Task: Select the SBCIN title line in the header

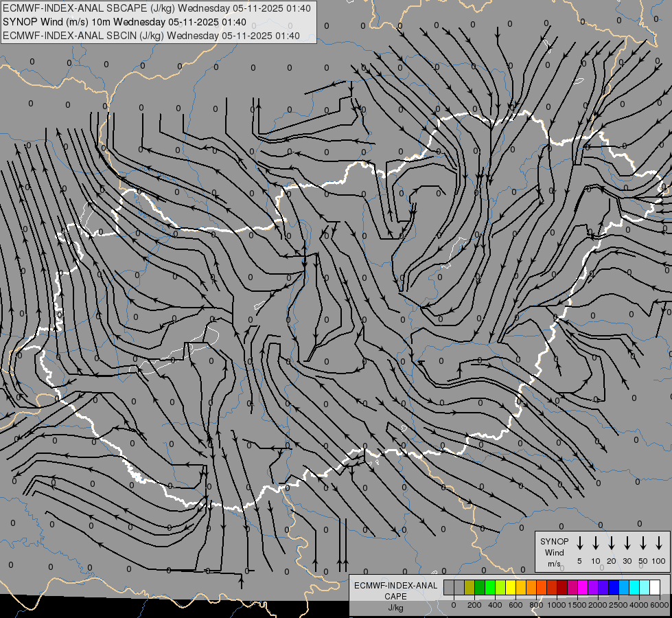Action: 151,36
